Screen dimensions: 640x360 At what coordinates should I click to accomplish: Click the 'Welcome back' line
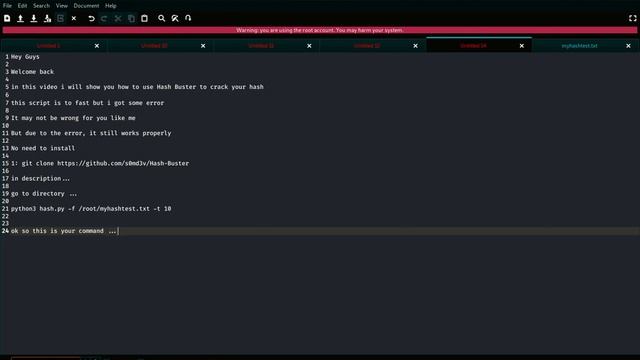click(x=32, y=72)
